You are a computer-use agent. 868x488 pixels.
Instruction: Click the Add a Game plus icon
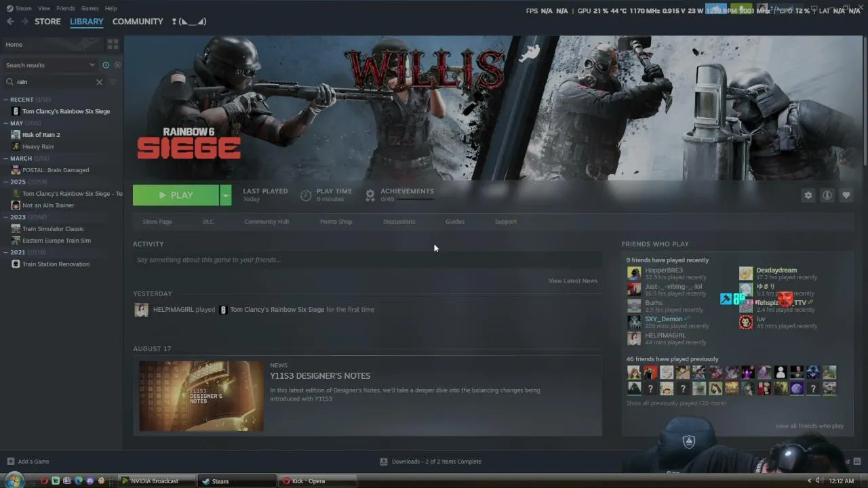pyautogui.click(x=10, y=462)
